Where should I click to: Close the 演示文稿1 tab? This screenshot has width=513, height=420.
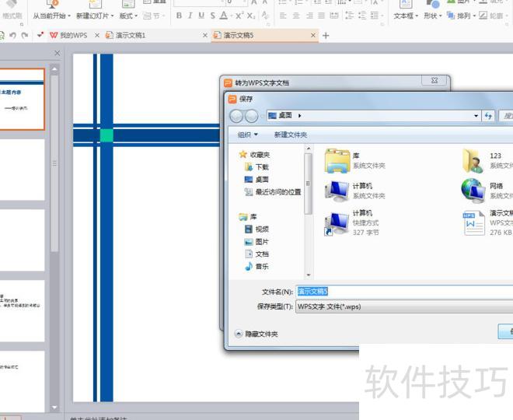pos(205,35)
